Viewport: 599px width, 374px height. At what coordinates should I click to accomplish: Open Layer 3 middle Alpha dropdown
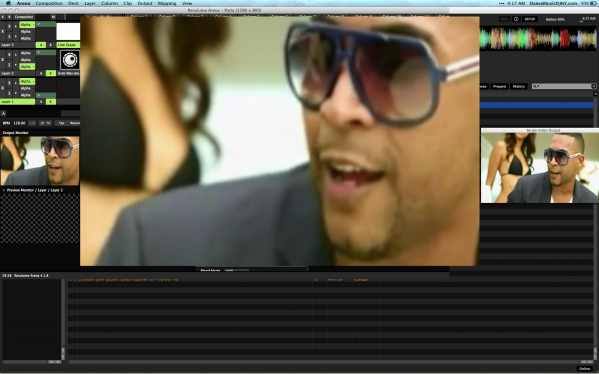(27, 31)
